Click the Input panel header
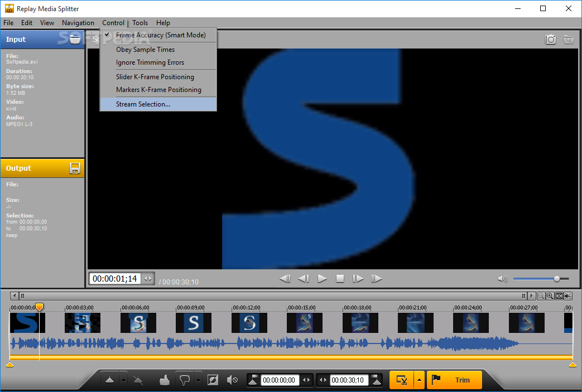Screen dimensions: 582x392 (x=42, y=39)
